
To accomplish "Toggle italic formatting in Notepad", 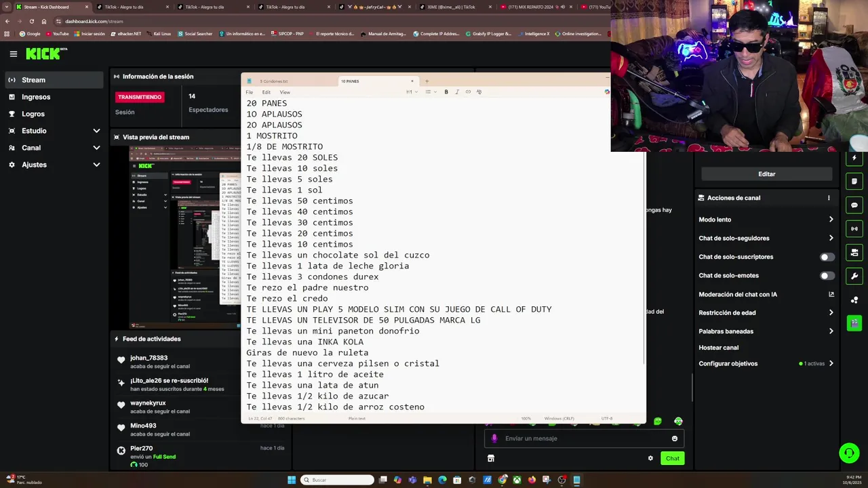I will [x=457, y=92].
